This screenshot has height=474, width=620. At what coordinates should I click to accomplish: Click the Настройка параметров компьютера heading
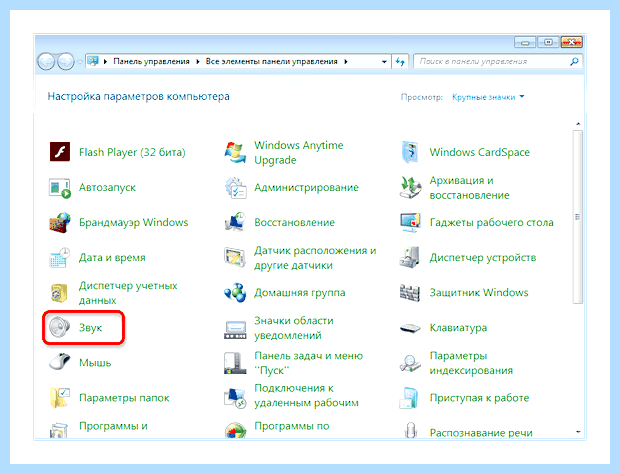(138, 96)
